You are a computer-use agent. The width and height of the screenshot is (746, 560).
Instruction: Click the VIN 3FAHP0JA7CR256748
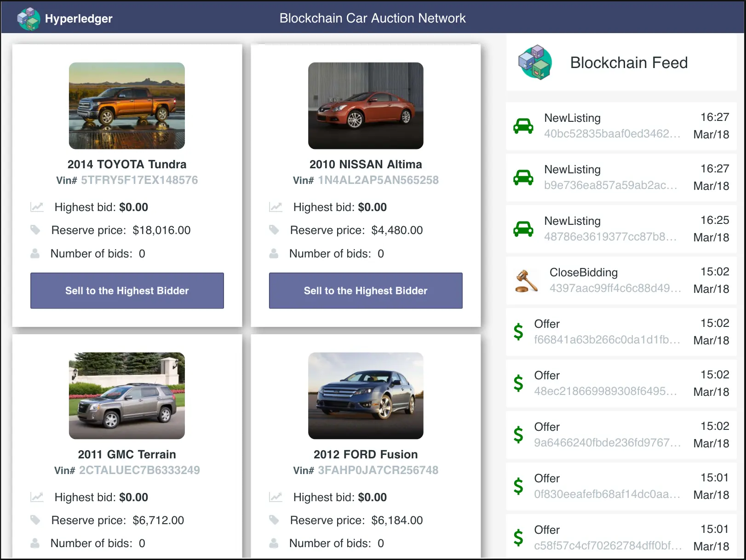pyautogui.click(x=378, y=470)
